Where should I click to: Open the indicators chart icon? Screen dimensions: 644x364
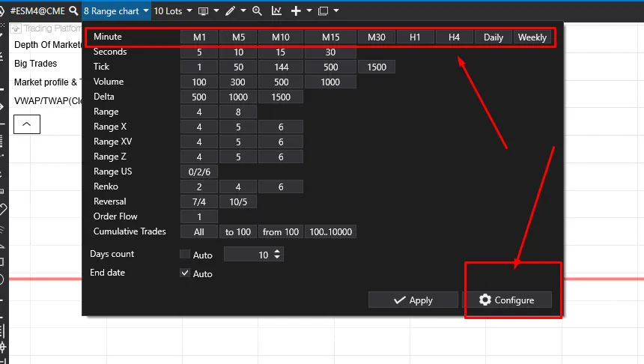277,11
